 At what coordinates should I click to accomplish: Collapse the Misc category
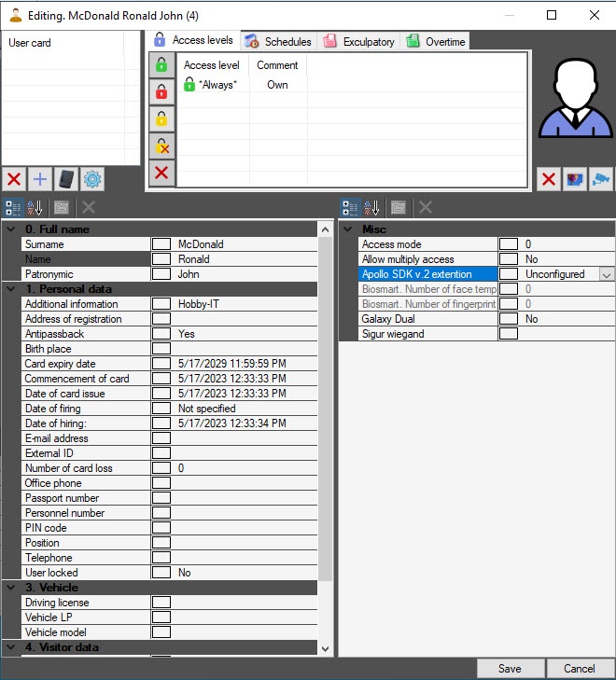coord(348,229)
